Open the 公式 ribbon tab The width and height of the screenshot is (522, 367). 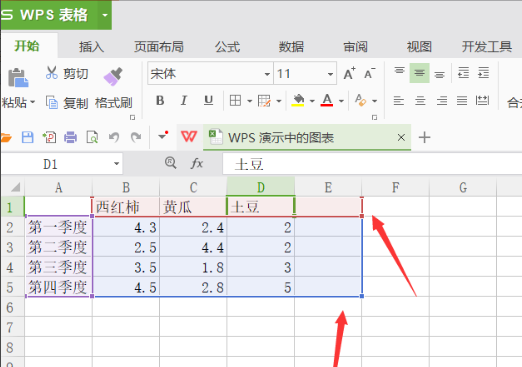pyautogui.click(x=227, y=47)
